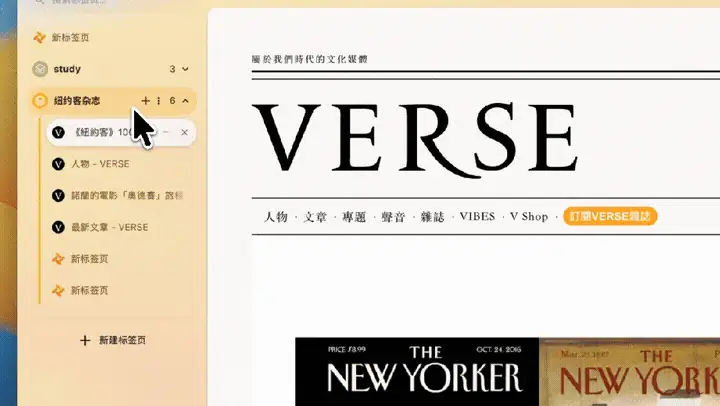The width and height of the screenshot is (720, 406).
Task: Select the study tab group label
Action: pyautogui.click(x=67, y=69)
